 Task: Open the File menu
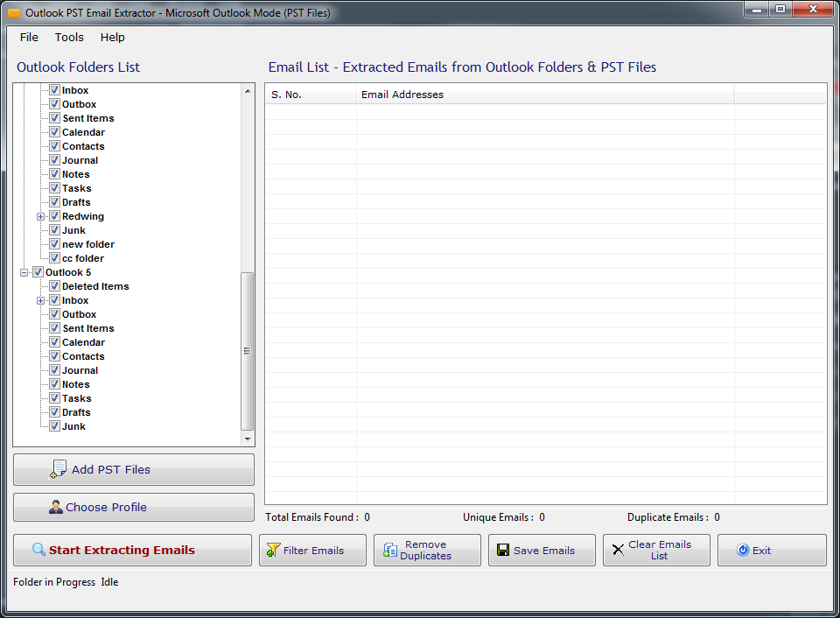(29, 37)
